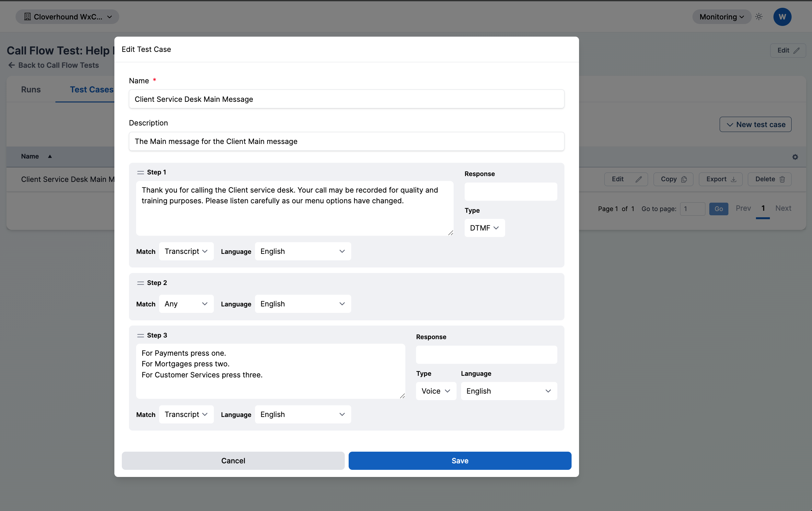
Task: Click the Go pagination button
Action: pos(718,208)
